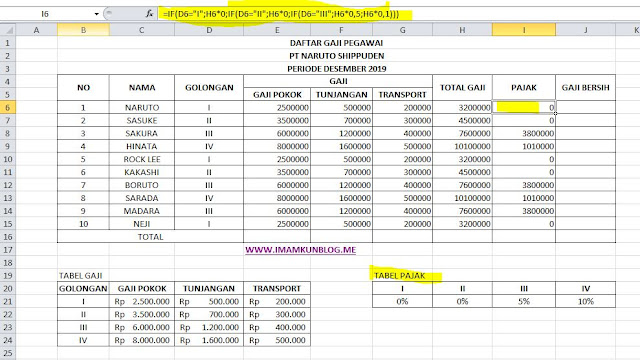
Task: Click the IV header in tax table
Action: 585,289
